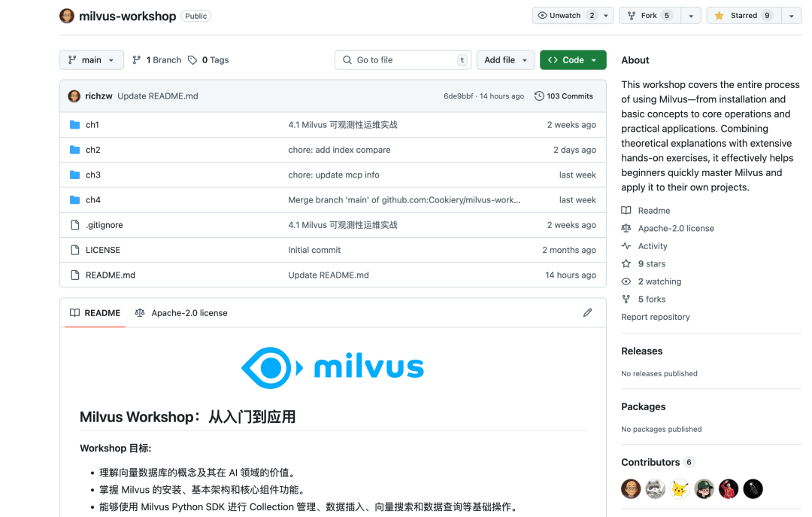Expand the star lists arrow
This screenshot has width=812, height=517.
point(791,16)
